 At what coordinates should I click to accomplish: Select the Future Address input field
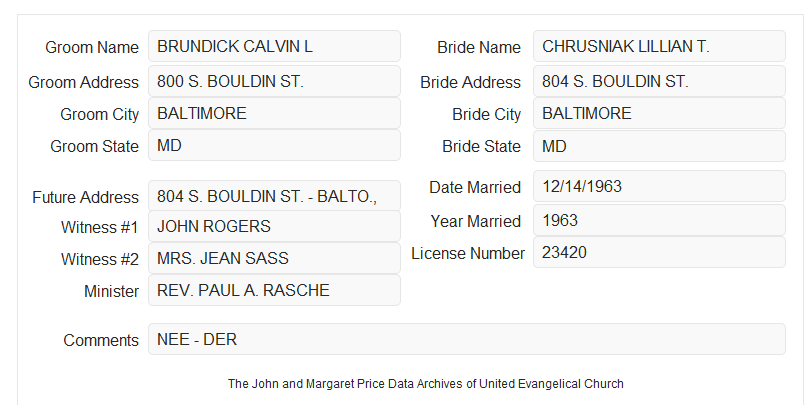coord(274,196)
